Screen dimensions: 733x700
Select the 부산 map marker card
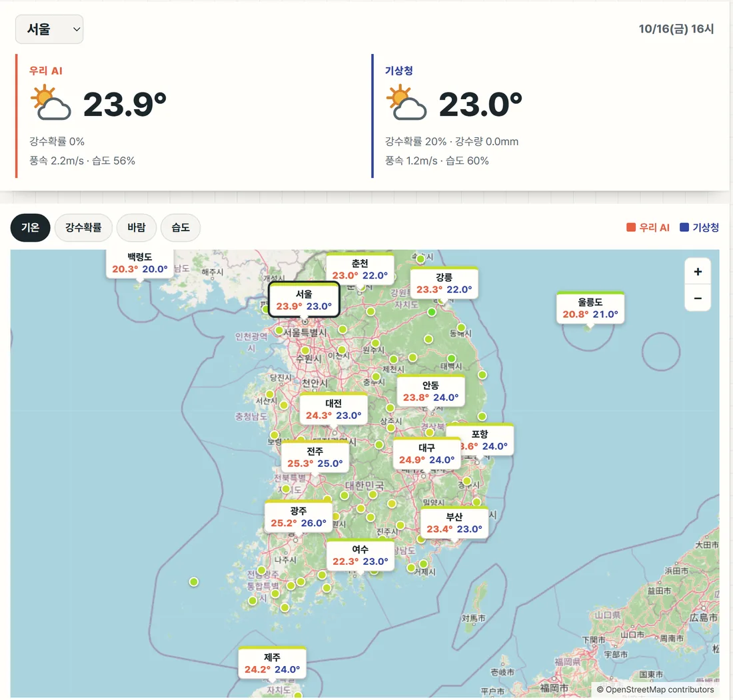click(454, 523)
